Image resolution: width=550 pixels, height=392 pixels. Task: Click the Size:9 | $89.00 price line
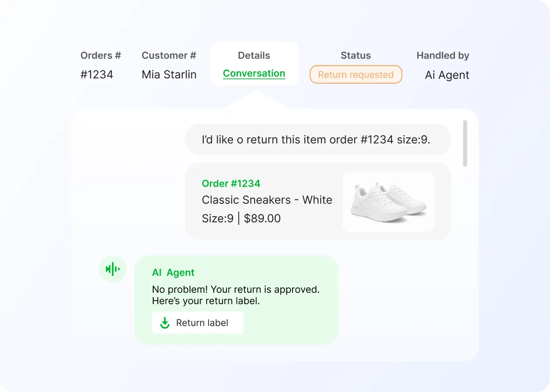click(241, 218)
